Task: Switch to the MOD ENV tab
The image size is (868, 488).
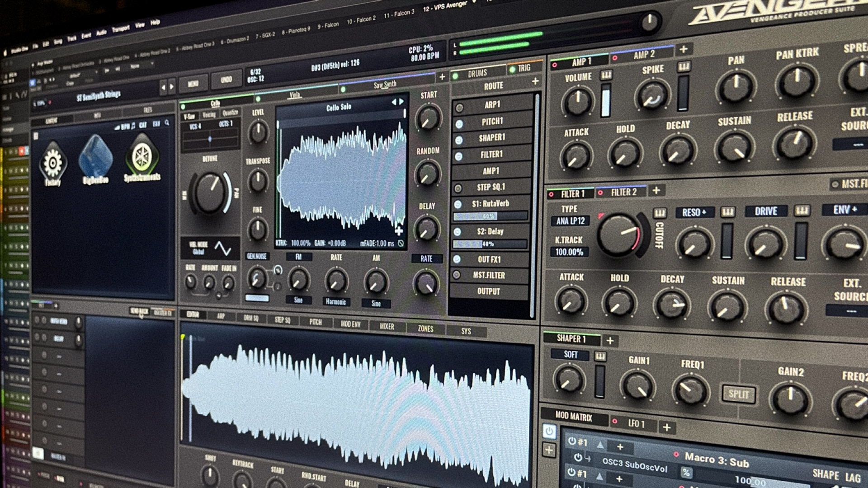Action: (350, 324)
